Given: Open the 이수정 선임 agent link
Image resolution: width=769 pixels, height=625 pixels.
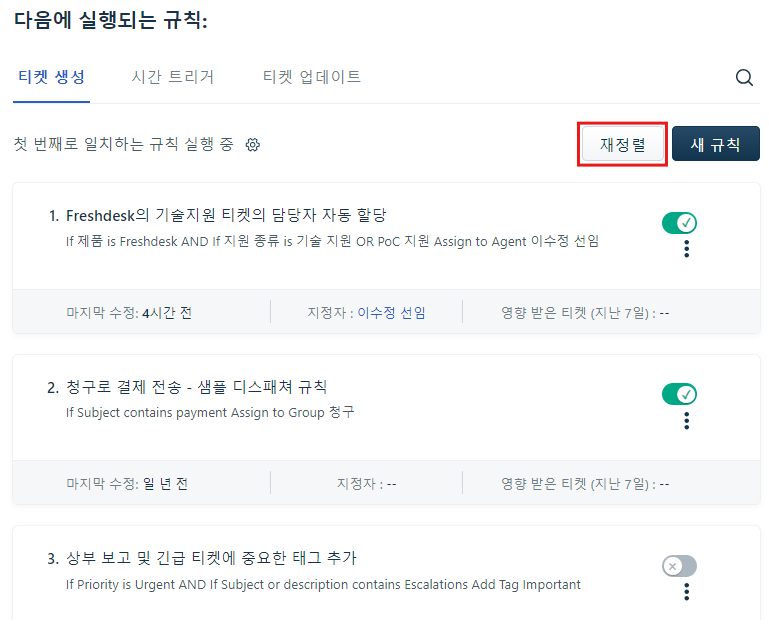Looking at the screenshot, I should tap(391, 312).
